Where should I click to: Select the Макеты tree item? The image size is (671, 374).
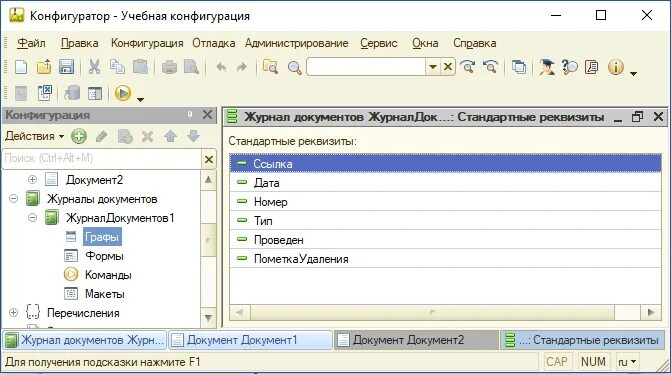point(104,294)
